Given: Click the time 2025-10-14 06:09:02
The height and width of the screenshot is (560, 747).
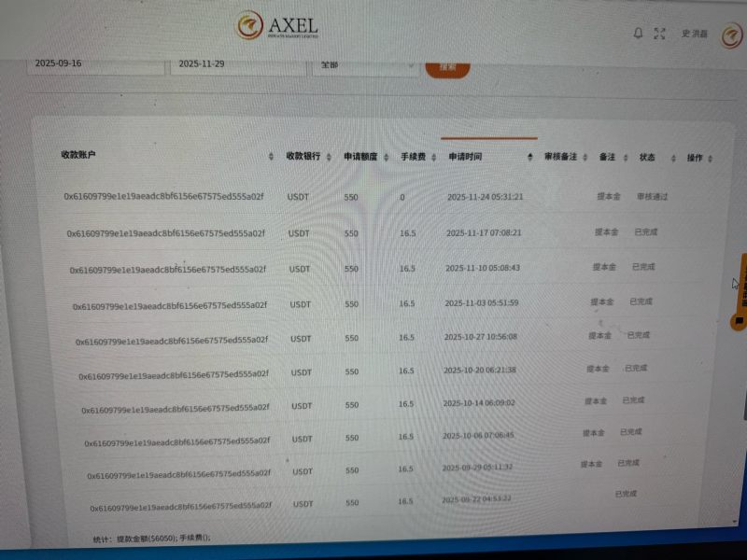Looking at the screenshot, I should click(479, 403).
